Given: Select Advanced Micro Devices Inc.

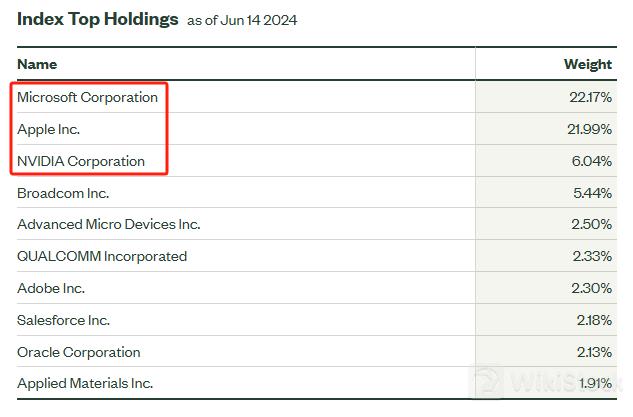Looking at the screenshot, I should click(x=109, y=225).
